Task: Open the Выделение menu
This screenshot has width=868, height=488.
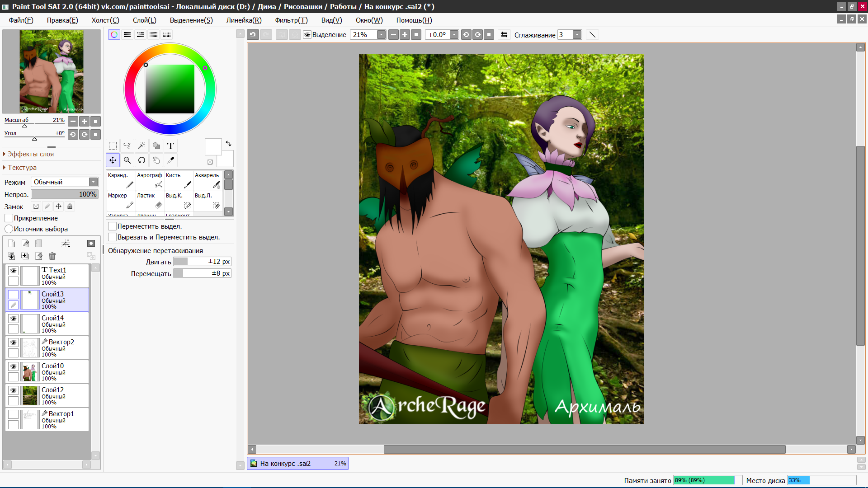Action: 191,20
